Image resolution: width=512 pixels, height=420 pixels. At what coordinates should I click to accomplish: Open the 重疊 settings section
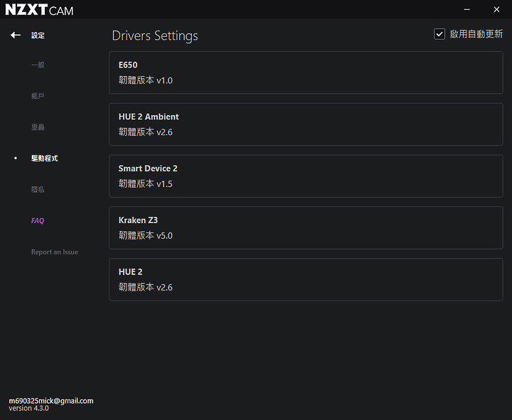point(38,127)
